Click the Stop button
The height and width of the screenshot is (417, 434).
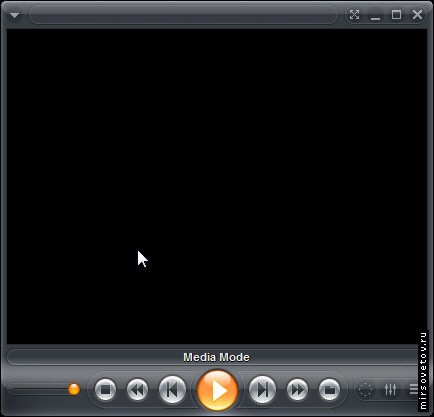(x=106, y=389)
